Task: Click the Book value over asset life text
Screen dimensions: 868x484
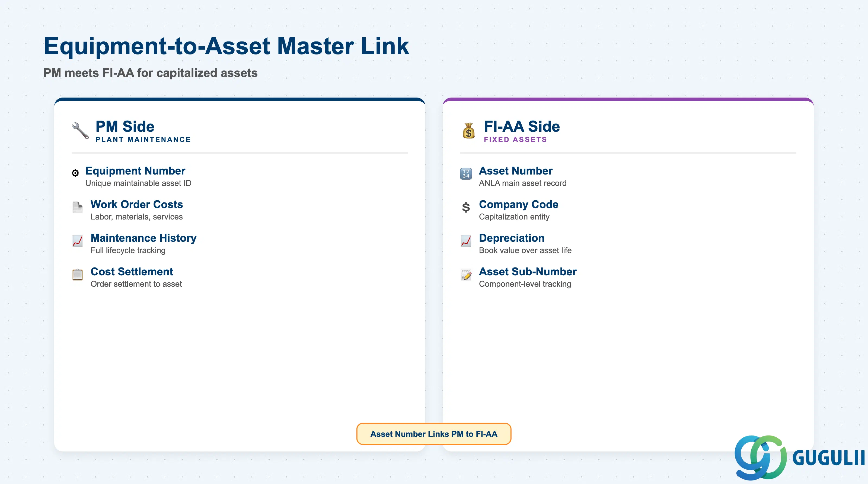Action: [x=525, y=250]
